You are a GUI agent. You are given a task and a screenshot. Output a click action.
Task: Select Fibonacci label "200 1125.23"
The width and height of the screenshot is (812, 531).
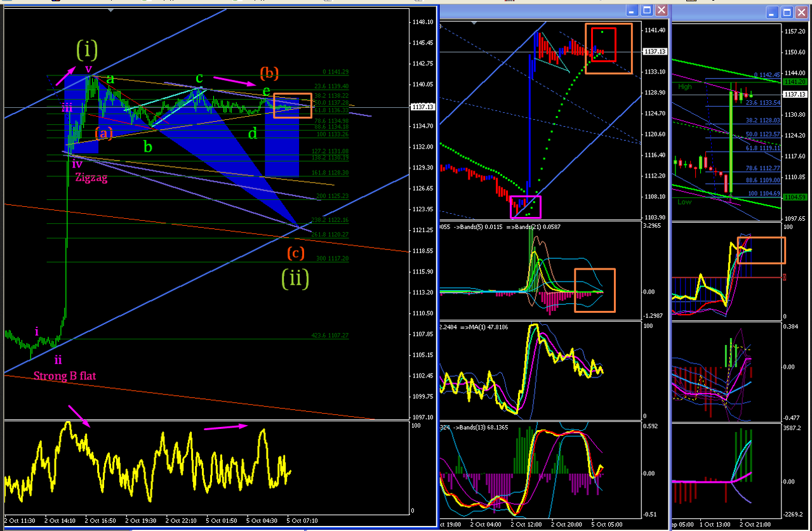pos(333,196)
